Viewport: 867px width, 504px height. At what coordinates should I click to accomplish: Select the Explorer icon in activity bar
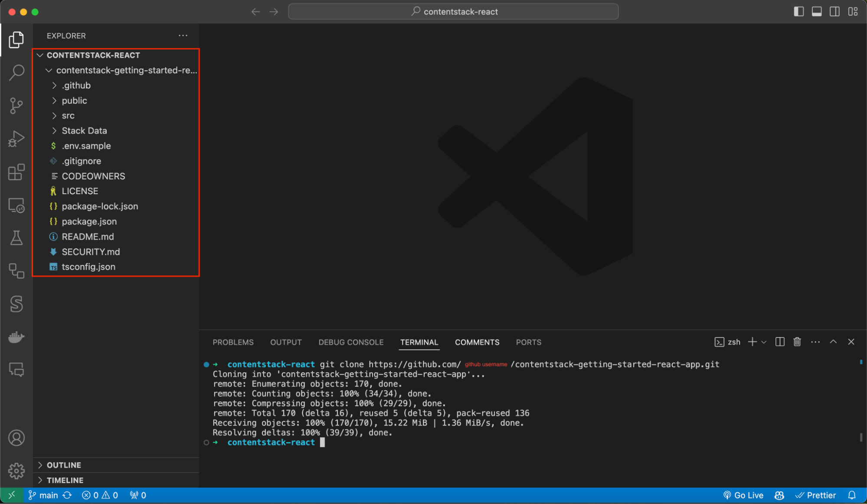pos(16,39)
